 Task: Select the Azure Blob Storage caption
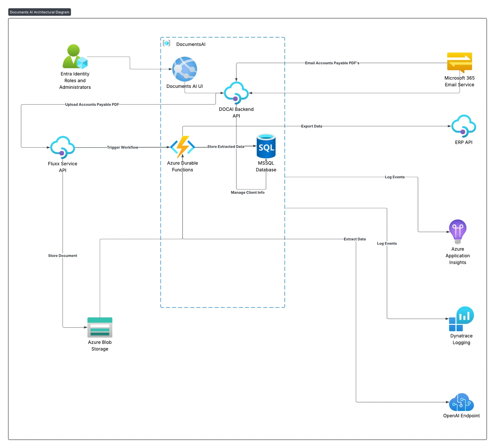pyautogui.click(x=100, y=346)
